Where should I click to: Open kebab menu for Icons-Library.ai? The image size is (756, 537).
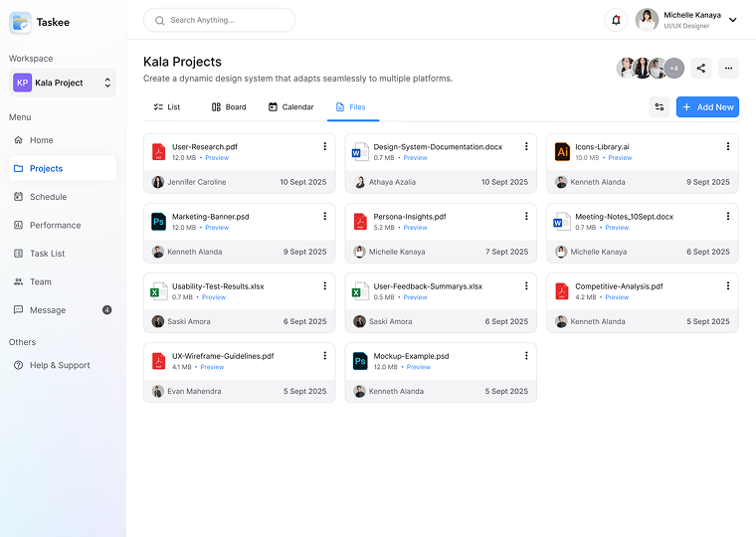coord(728,146)
